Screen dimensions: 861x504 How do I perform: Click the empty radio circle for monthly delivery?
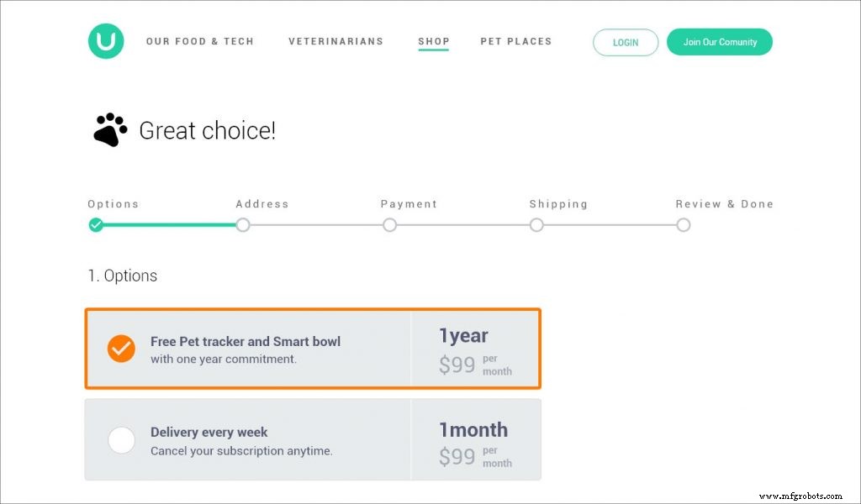click(x=121, y=439)
